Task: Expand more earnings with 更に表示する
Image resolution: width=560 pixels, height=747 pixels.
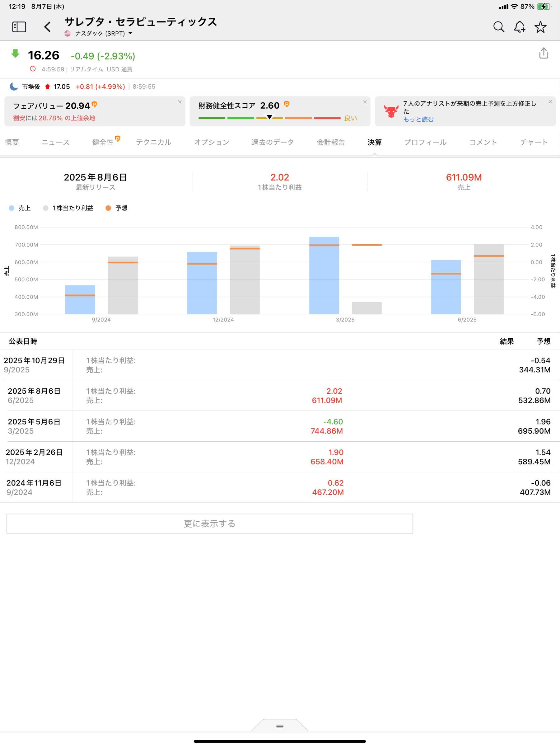Action: (x=210, y=524)
